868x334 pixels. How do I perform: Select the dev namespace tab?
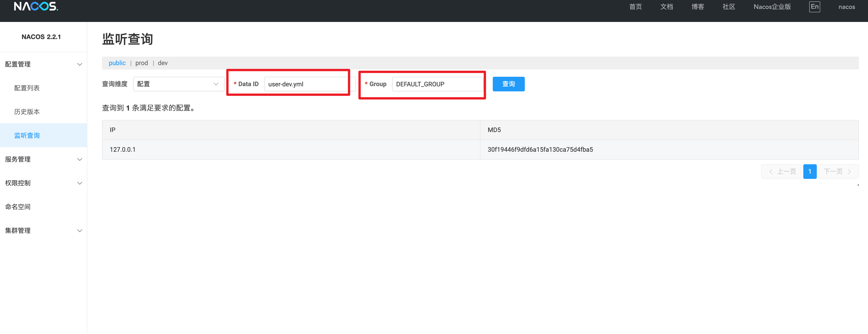[163, 63]
